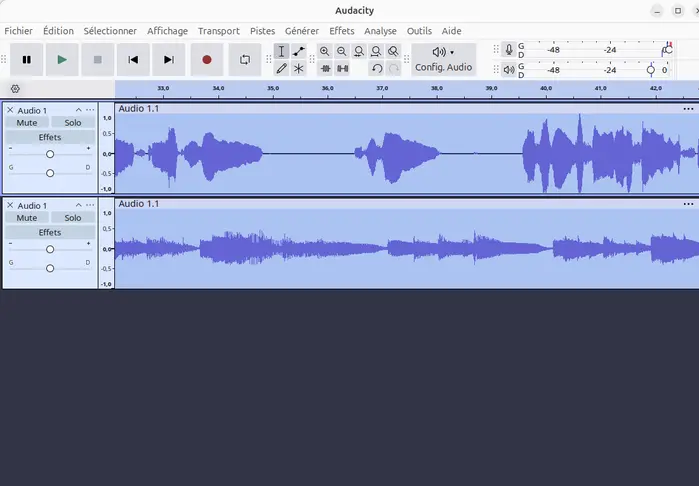
Task: Click the Undo arrow icon
Action: [x=377, y=69]
